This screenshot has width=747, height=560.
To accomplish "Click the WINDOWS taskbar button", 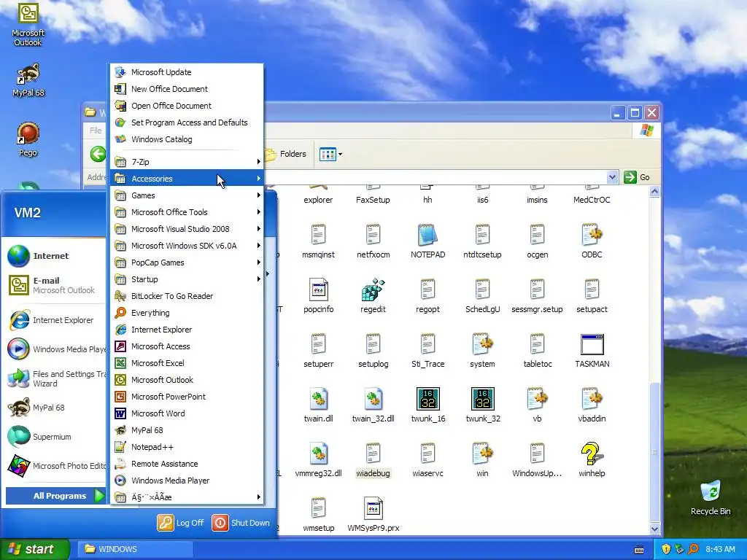I will pos(136,549).
